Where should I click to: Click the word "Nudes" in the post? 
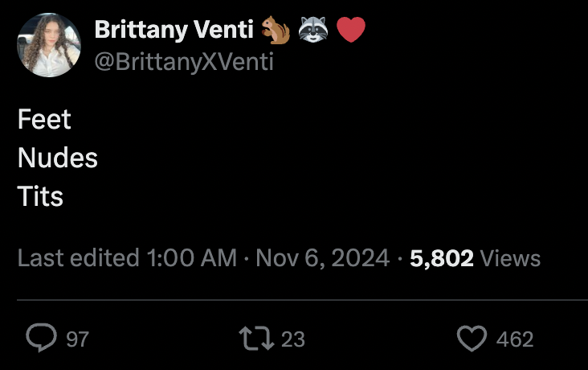tap(58, 158)
